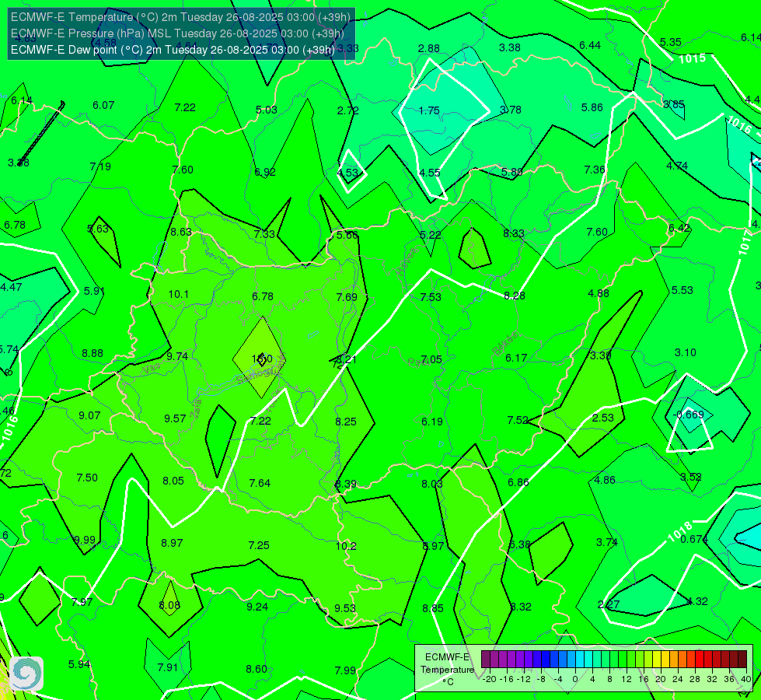Screen dimensions: 761x700
Task: Click the 7.64 dew point value
Action: pos(260,483)
